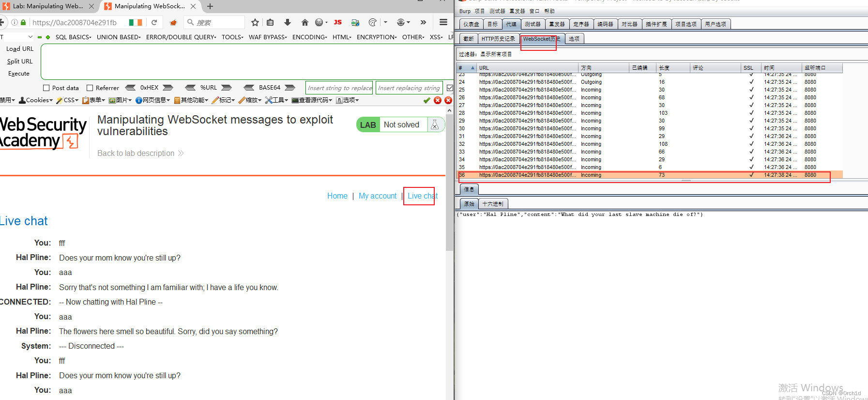Image resolution: width=868 pixels, height=400 pixels.
Task: Switch to the 重发器 tab in Burp
Action: click(557, 24)
